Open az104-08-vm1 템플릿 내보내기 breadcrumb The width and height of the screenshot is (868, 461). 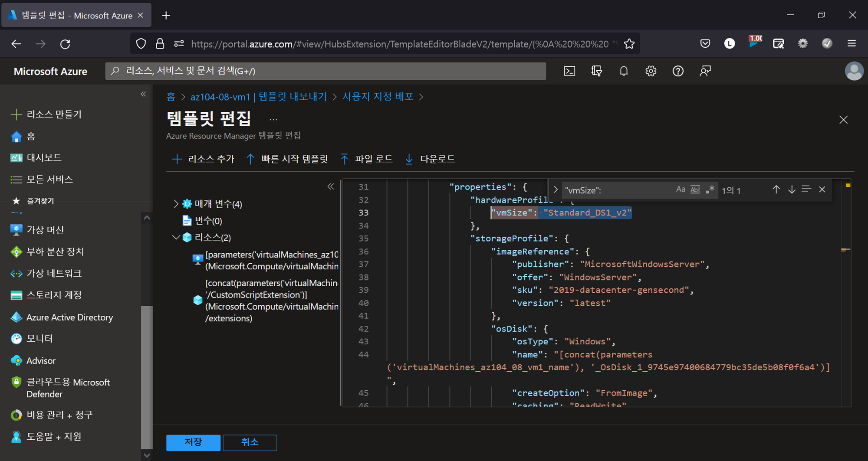[x=259, y=97]
